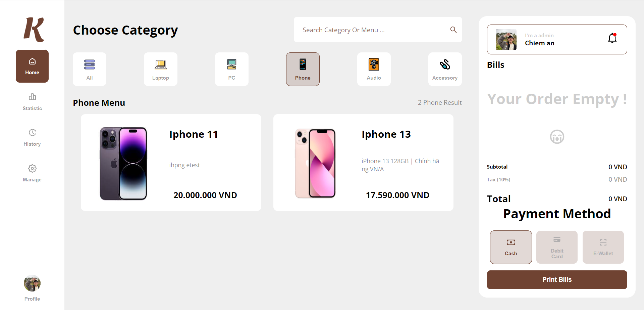Choose E-Wallet payment method
The height and width of the screenshot is (310, 644).
click(x=603, y=247)
